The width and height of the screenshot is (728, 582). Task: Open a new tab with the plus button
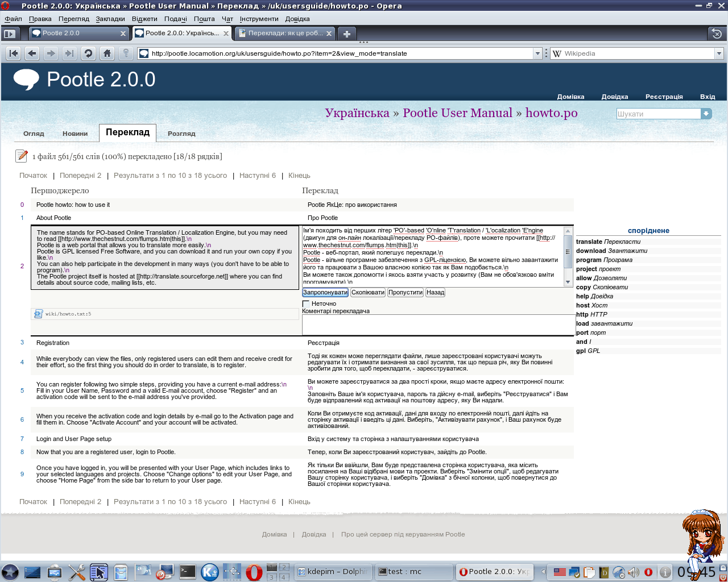point(346,34)
